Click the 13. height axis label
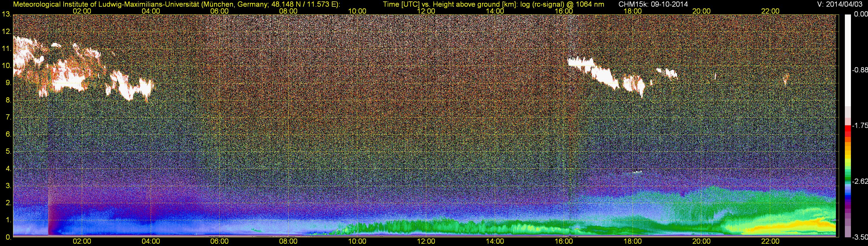 (x=7, y=14)
